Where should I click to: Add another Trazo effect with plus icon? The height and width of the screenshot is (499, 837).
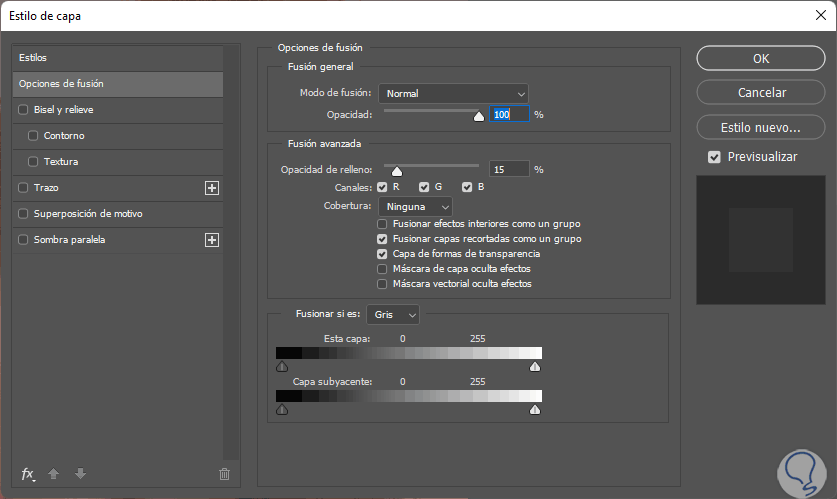pyautogui.click(x=212, y=188)
